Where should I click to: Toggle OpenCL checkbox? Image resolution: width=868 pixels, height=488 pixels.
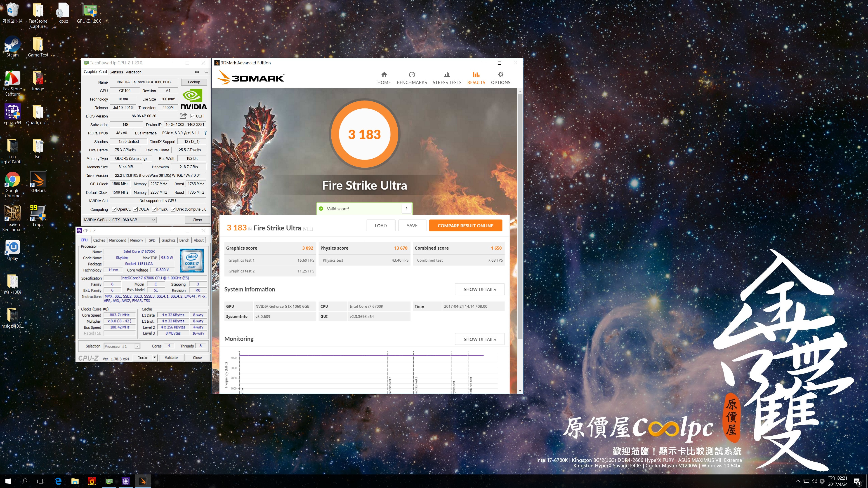114,209
